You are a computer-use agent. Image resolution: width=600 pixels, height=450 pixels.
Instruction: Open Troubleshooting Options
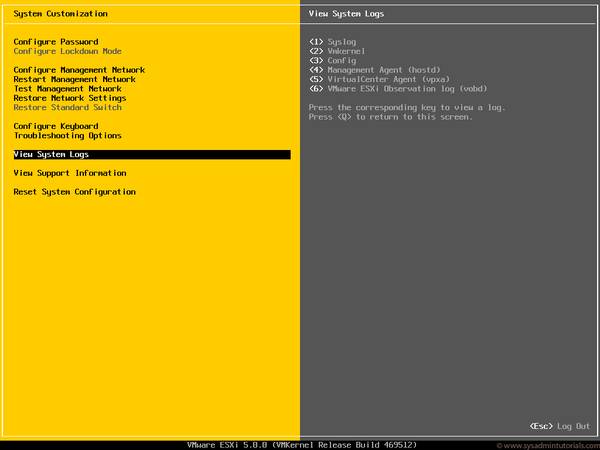click(67, 135)
